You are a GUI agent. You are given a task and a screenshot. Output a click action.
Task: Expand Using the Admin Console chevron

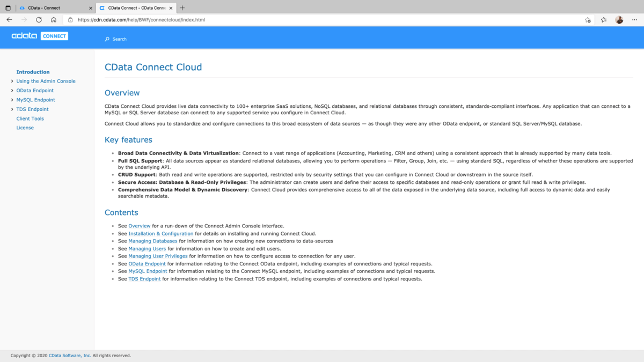pos(12,82)
